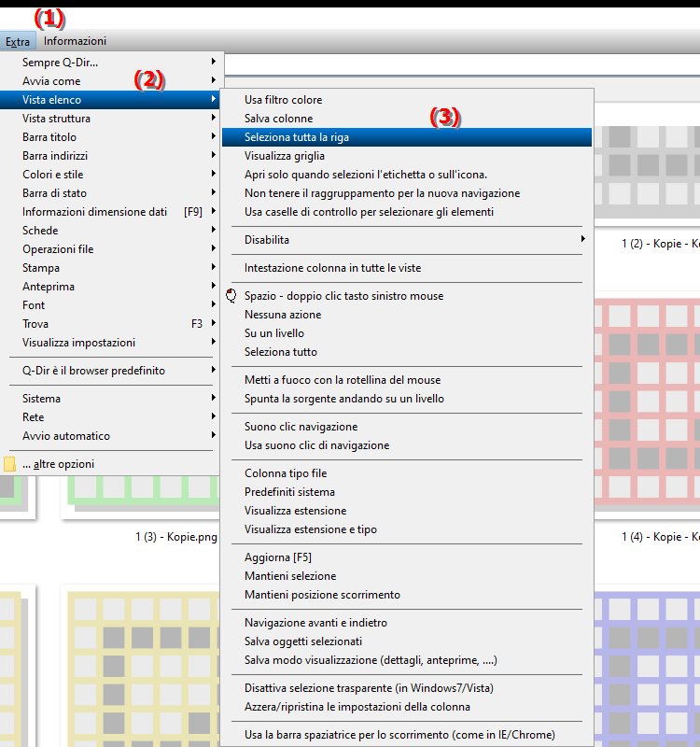Toggle Metti a fuoco con la rotellina
Viewport: 700px width, 747px height.
(407, 380)
